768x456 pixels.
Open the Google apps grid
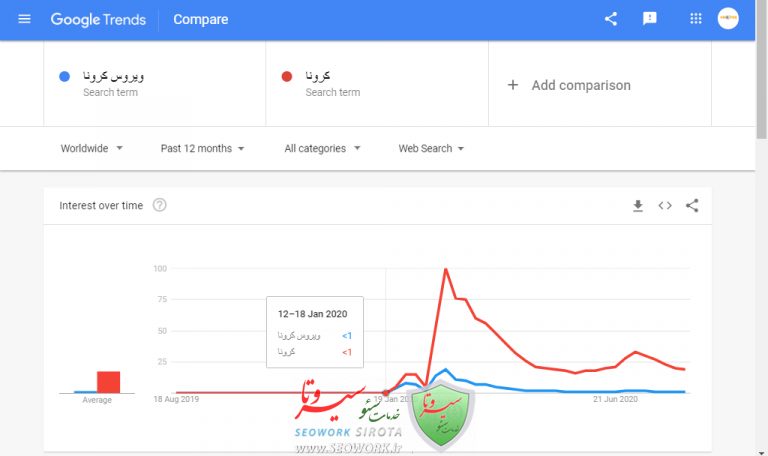coord(696,19)
